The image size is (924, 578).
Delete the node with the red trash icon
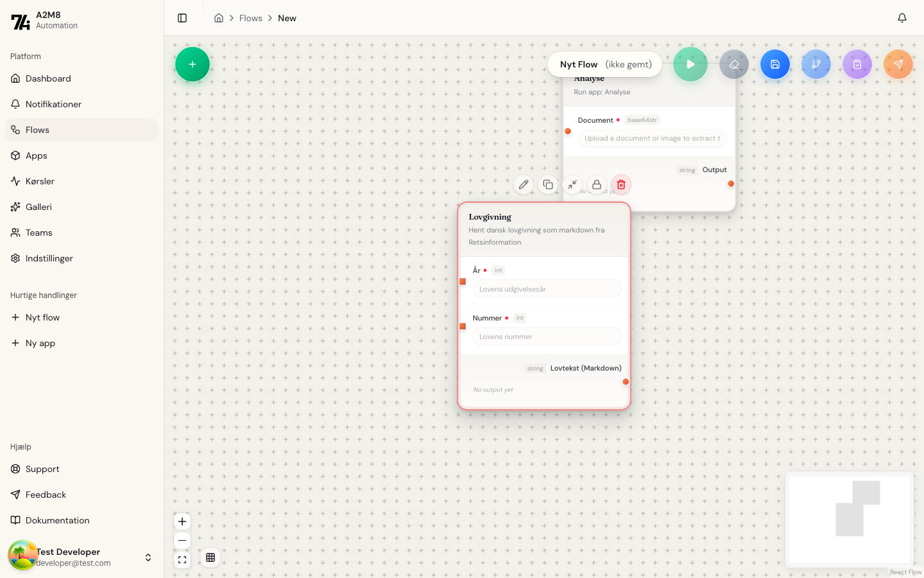[x=621, y=185]
